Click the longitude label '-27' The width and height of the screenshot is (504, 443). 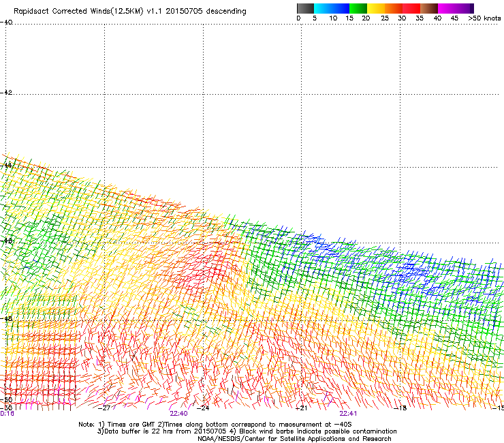point(104,408)
